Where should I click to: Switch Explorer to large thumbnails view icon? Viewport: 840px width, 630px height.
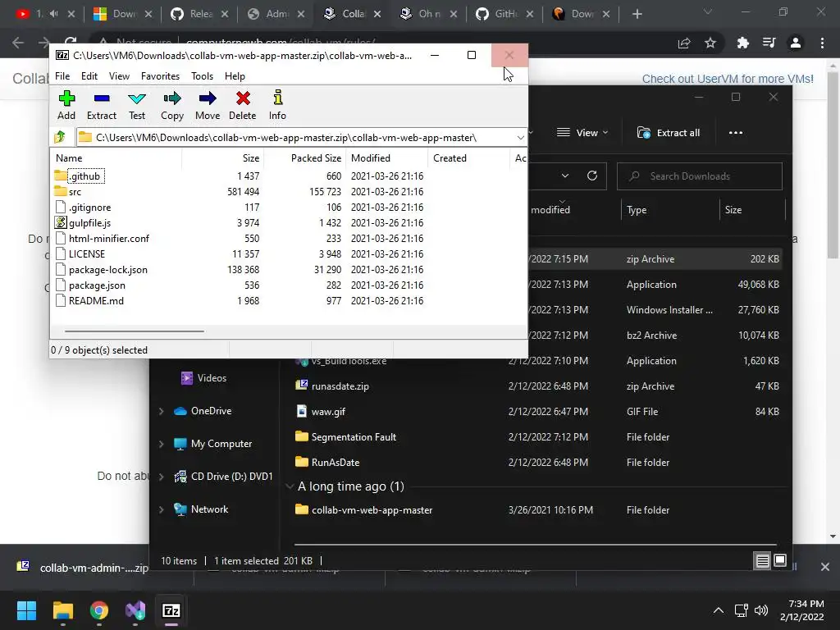click(x=781, y=560)
